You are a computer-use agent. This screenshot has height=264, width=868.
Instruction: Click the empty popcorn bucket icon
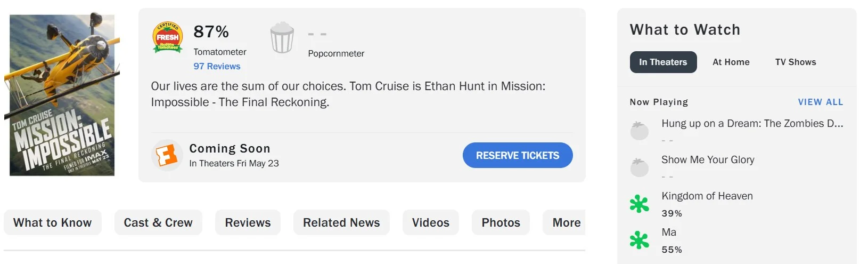[x=282, y=37]
